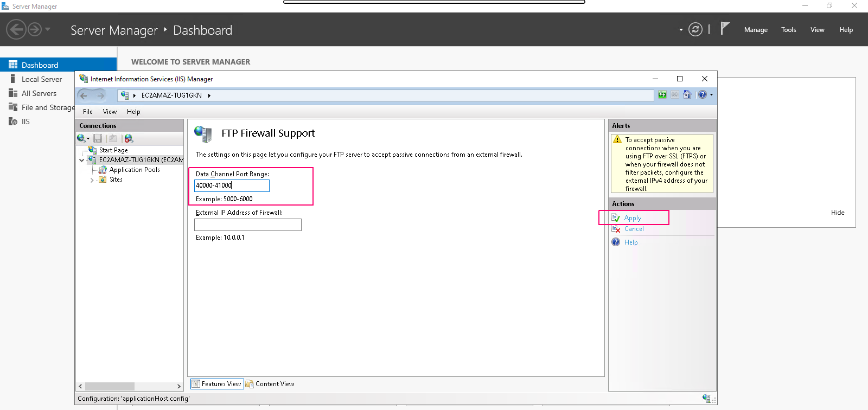Viewport: 868px width, 410px height.
Task: Click Cancel in Actions pane
Action: click(634, 229)
